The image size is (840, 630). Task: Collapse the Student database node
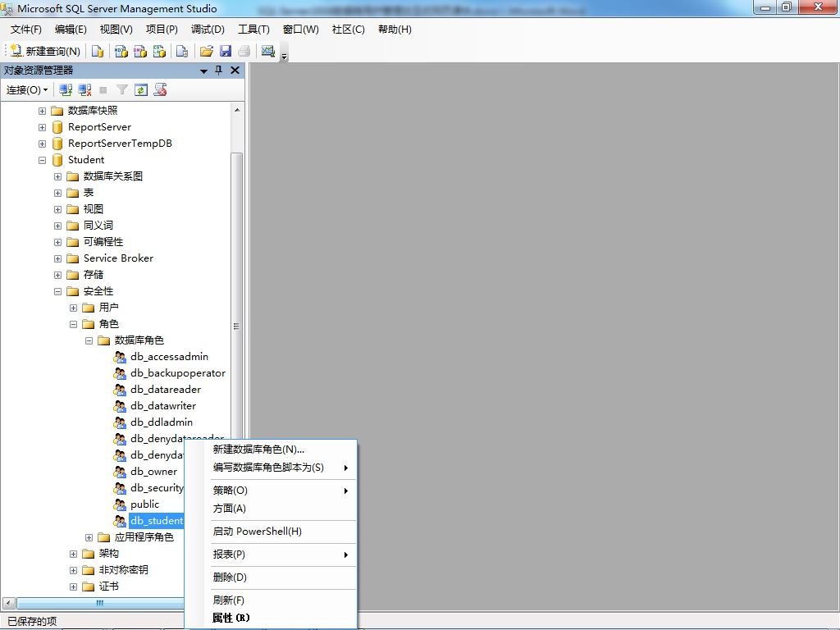tap(42, 160)
